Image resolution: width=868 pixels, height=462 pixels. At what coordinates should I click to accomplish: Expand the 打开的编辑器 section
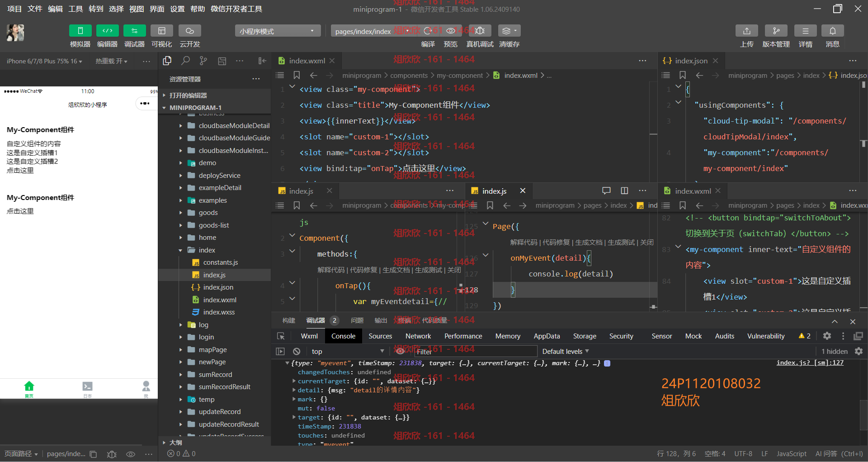click(x=188, y=95)
